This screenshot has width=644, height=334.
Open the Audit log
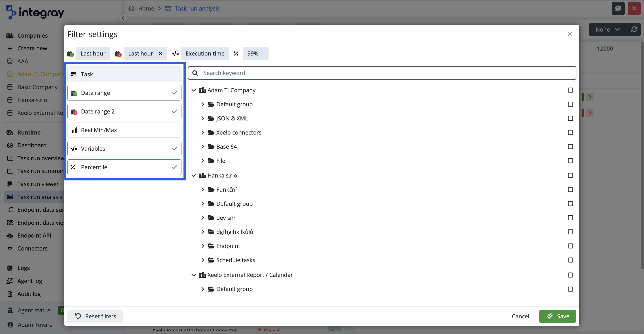pos(29,294)
